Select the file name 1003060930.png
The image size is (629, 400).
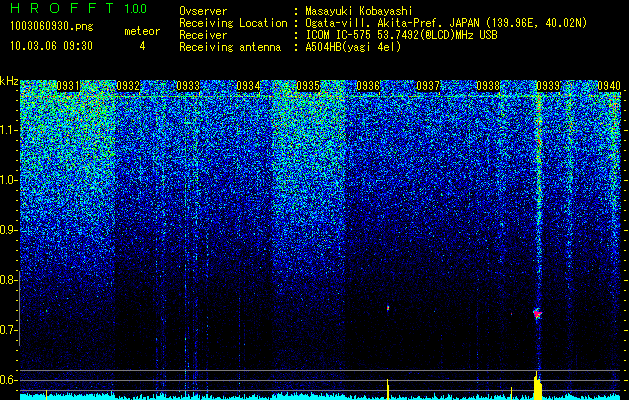[51, 26]
